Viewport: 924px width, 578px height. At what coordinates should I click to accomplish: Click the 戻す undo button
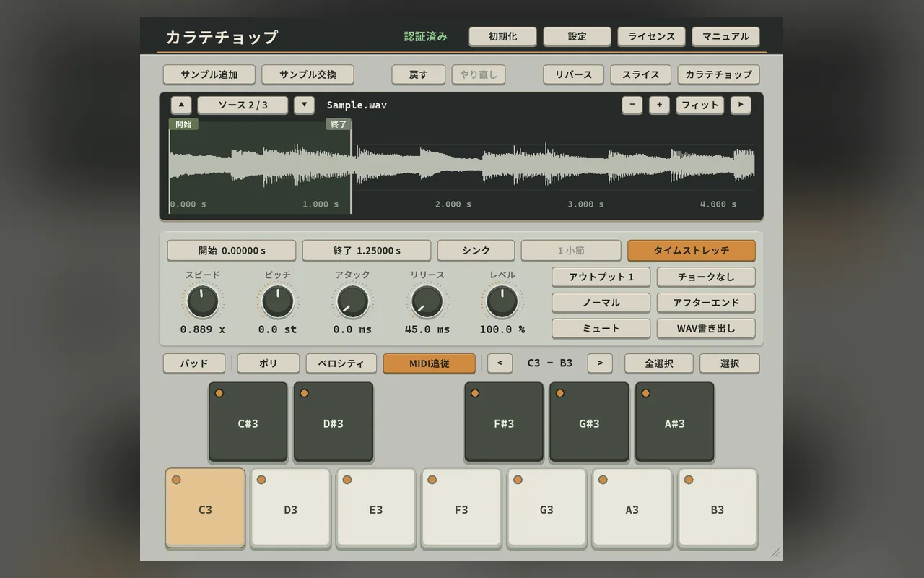coord(419,74)
